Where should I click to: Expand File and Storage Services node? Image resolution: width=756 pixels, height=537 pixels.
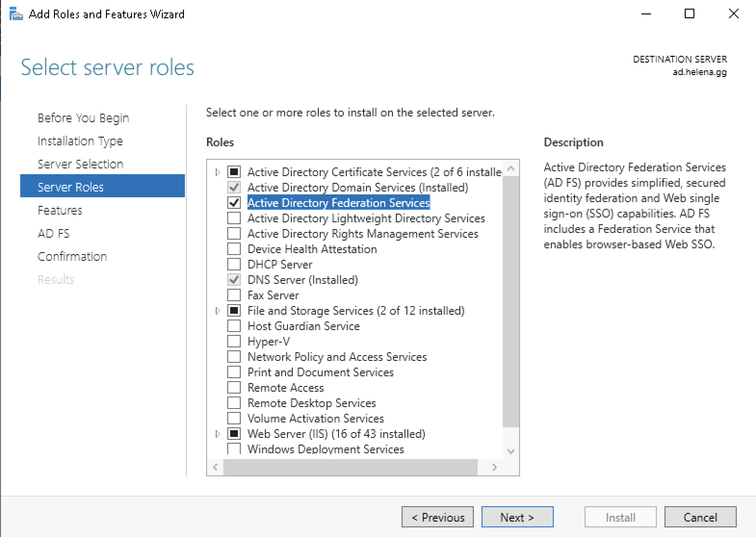218,310
